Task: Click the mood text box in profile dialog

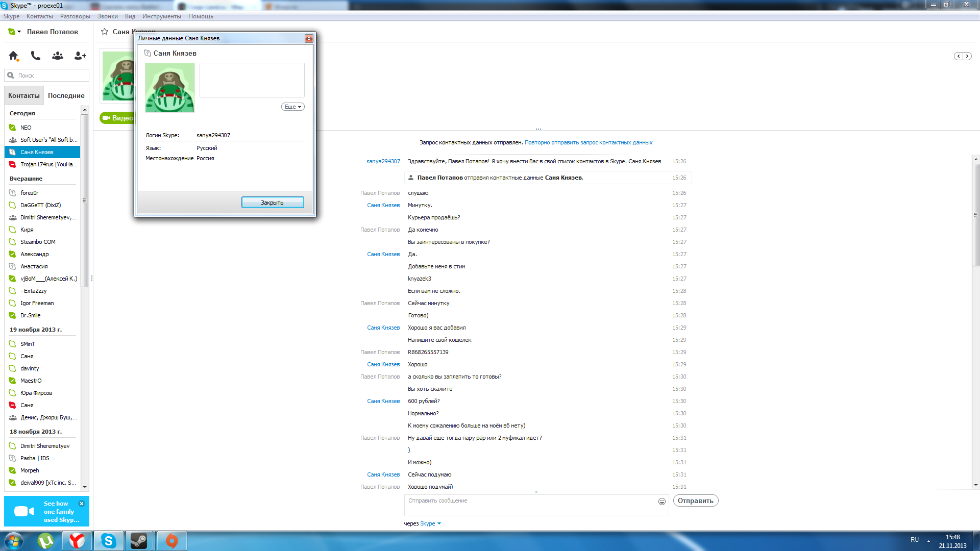Action: 252,80
